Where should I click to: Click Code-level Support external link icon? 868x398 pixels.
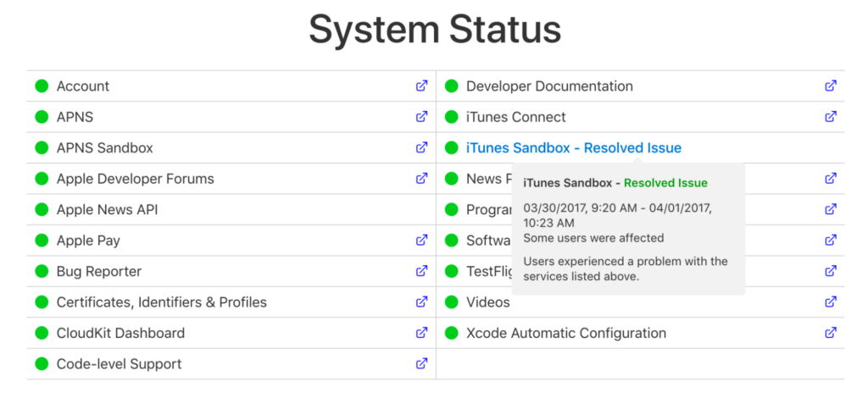coord(421,363)
